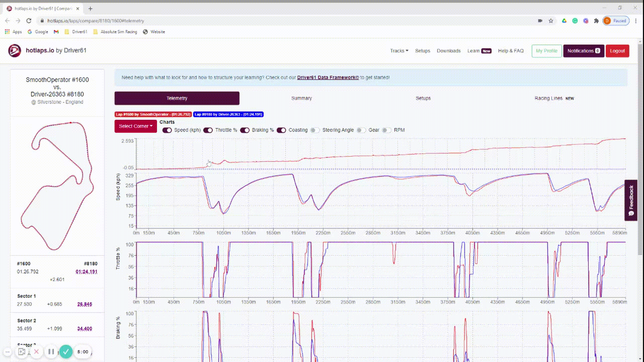This screenshot has width=644, height=362.
Task: Switch to the Summary tab
Action: tap(301, 98)
